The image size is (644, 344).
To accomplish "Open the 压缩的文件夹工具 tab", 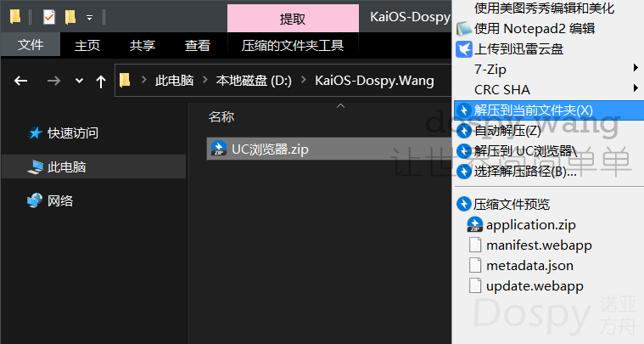I will 293,45.
